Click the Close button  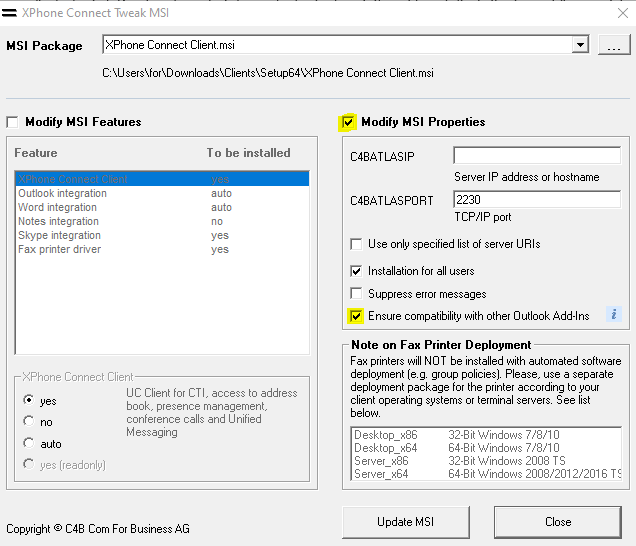(x=558, y=522)
